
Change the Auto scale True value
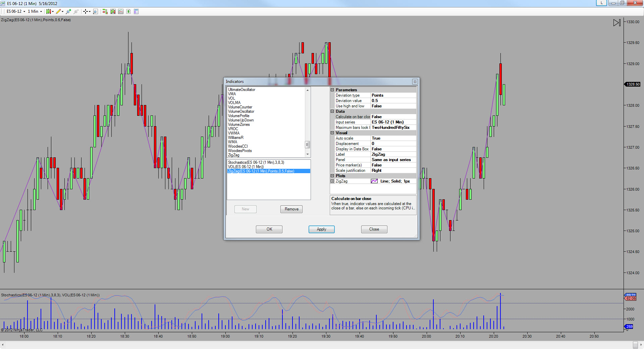(x=393, y=138)
